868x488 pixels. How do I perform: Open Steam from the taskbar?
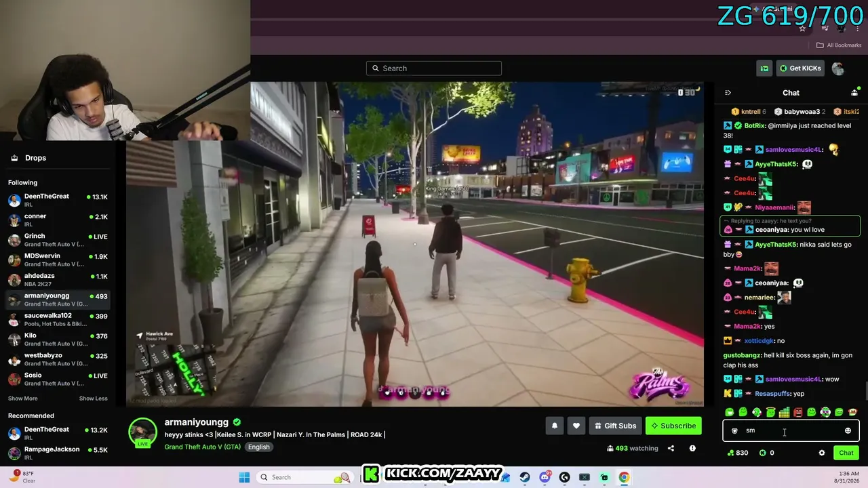pos(525,477)
